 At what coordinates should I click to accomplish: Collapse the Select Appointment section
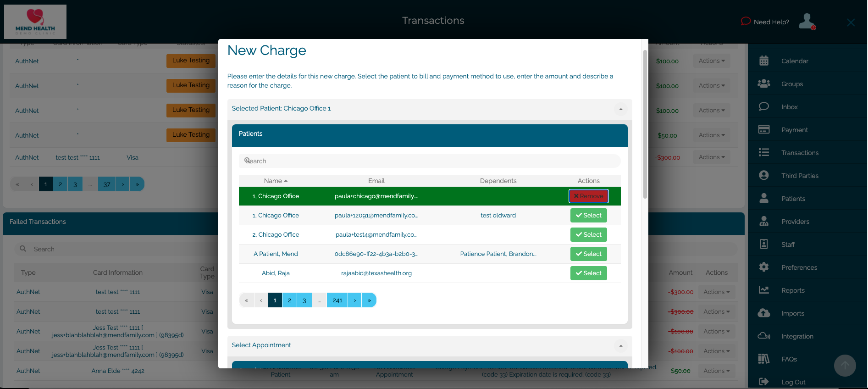[620, 345]
